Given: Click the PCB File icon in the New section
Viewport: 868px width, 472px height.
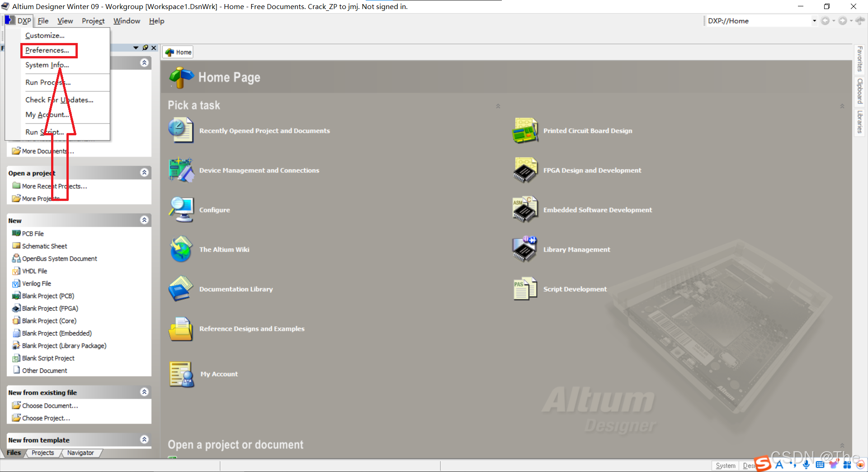Looking at the screenshot, I should [x=16, y=234].
